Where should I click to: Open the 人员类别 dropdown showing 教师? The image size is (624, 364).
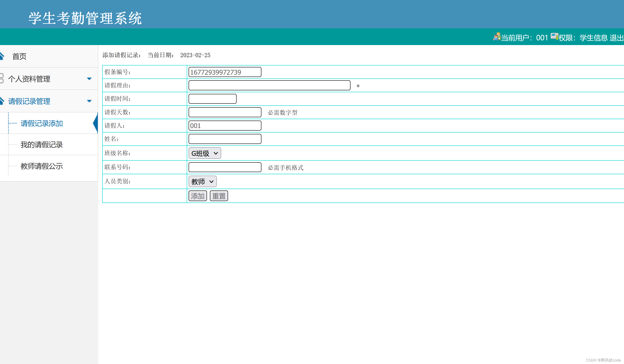pos(202,181)
